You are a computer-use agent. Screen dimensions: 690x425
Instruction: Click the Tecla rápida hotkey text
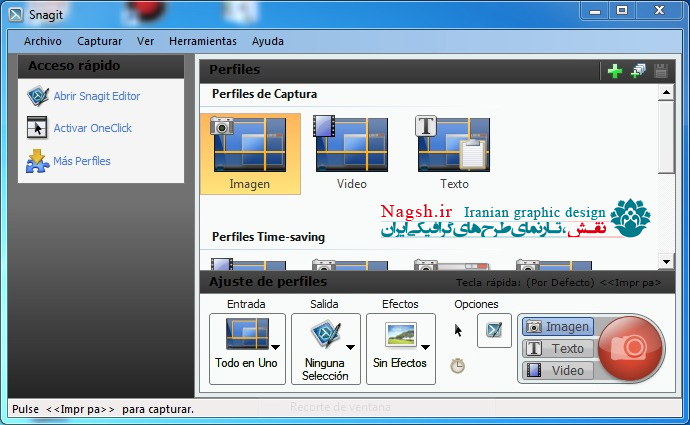click(558, 282)
